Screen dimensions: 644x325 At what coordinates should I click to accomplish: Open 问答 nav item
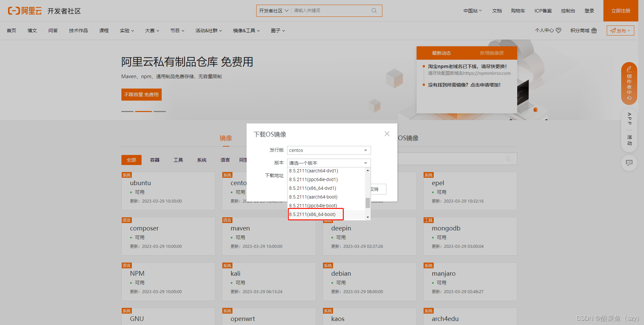[x=53, y=31]
